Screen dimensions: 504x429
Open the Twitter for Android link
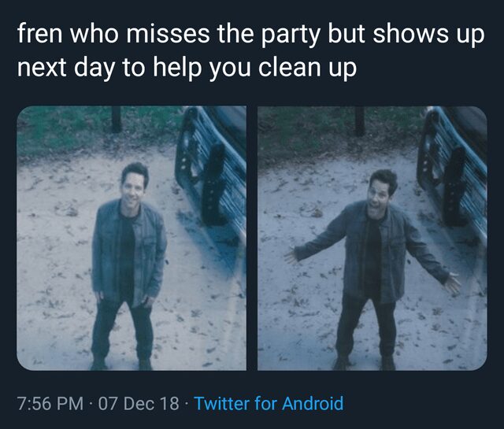coord(269,404)
